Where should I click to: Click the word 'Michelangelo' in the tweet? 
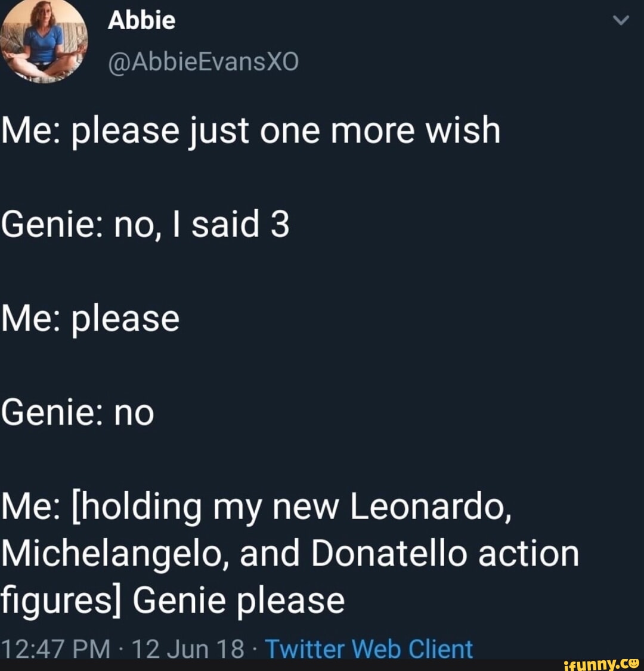point(114,553)
